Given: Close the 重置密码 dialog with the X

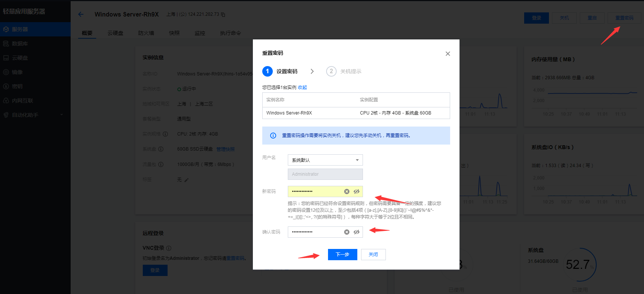Looking at the screenshot, I should coord(447,54).
